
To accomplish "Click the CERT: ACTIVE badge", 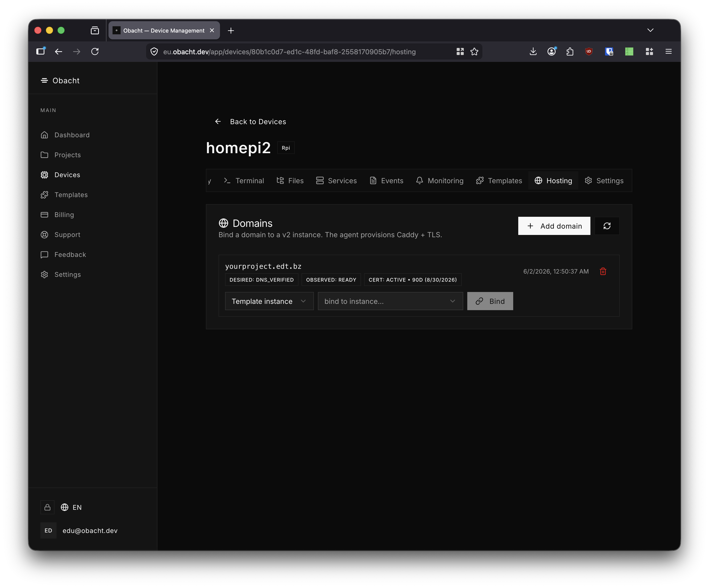I will point(413,280).
